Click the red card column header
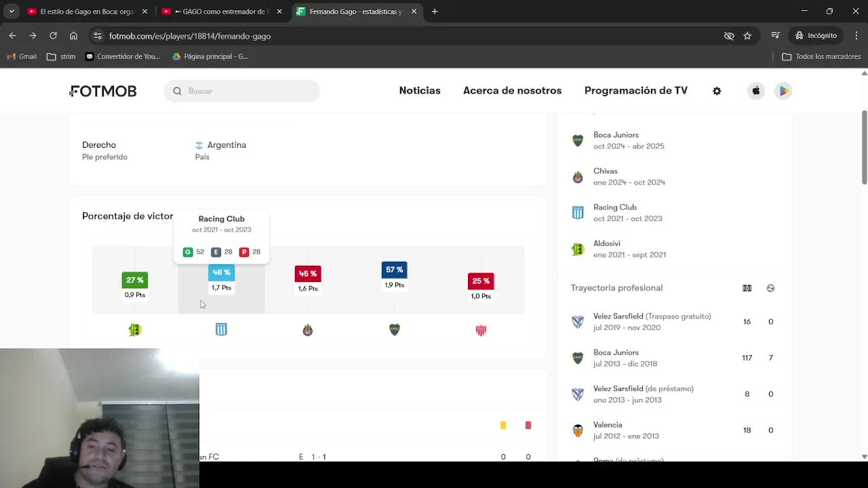Viewport: 868px width, 488px height. (528, 425)
